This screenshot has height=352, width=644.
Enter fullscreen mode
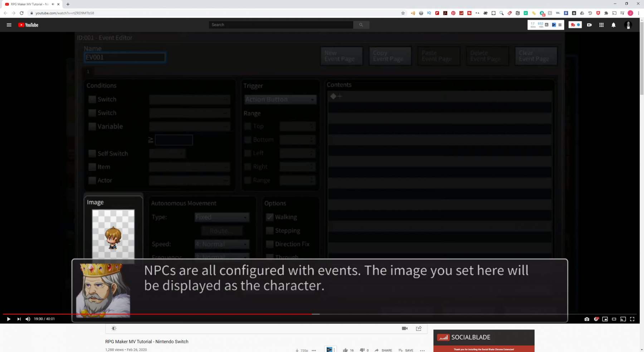point(632,319)
